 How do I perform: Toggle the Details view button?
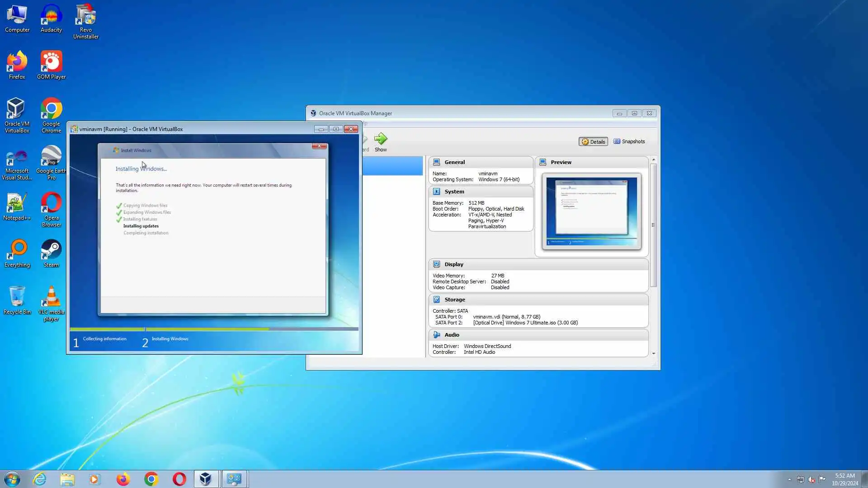(x=593, y=141)
